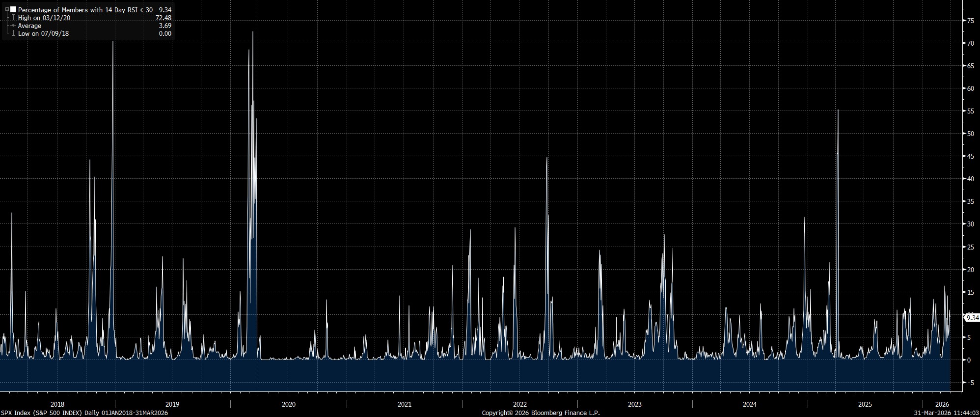Screen dimensions: 980x417
Task: Collapse the legend tree with minus box
Action: [7, 9]
